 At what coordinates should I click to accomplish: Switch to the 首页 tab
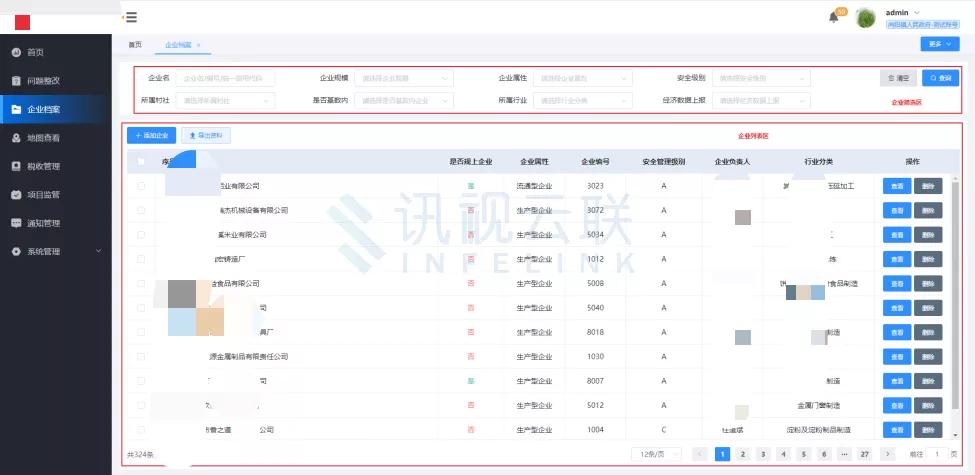pyautogui.click(x=134, y=45)
